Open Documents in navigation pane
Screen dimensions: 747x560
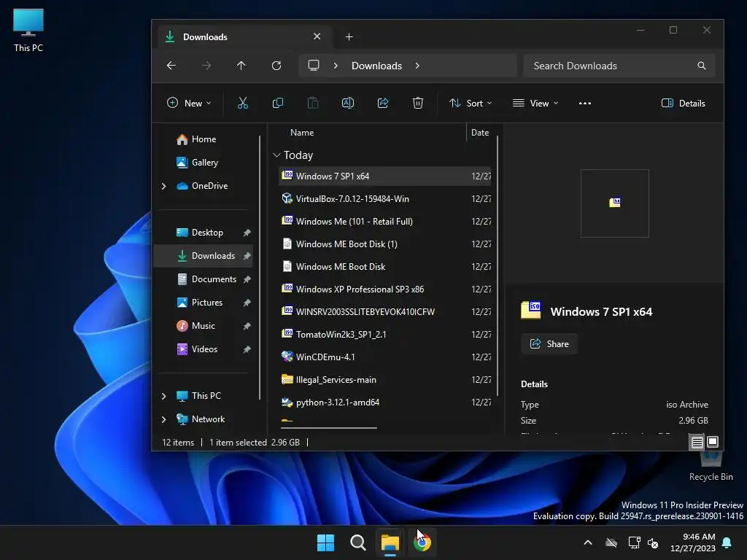[x=204, y=279]
